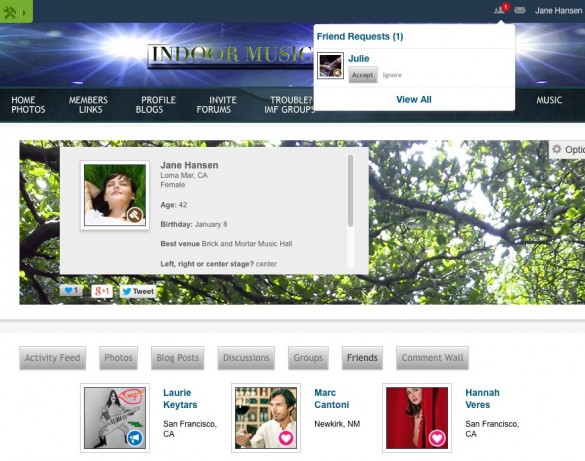Open the Members Links menu item
This screenshot has width=585, height=461.
click(x=88, y=105)
